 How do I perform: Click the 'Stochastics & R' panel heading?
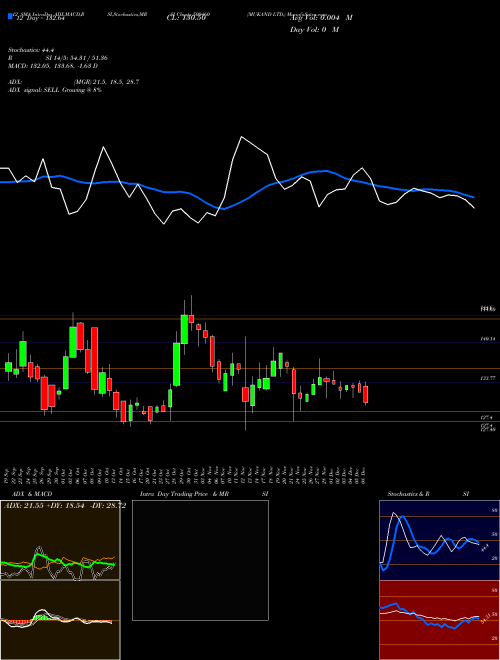coord(409,494)
